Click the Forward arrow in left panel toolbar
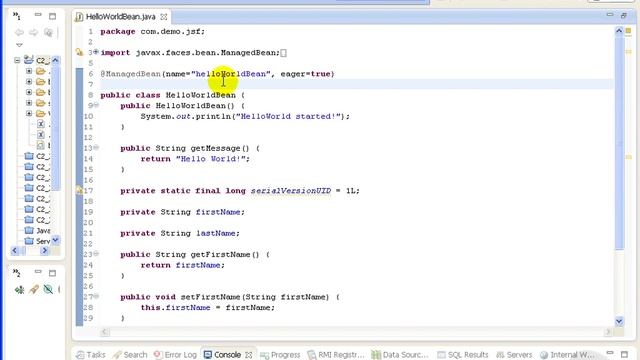The width and height of the screenshot is (640, 360). [33, 32]
